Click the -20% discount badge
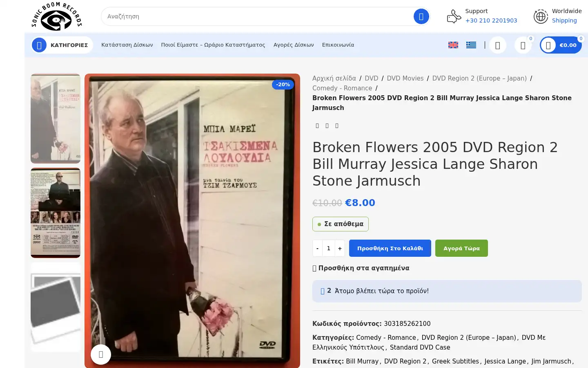Image resolution: width=588 pixels, height=368 pixels. [x=283, y=85]
